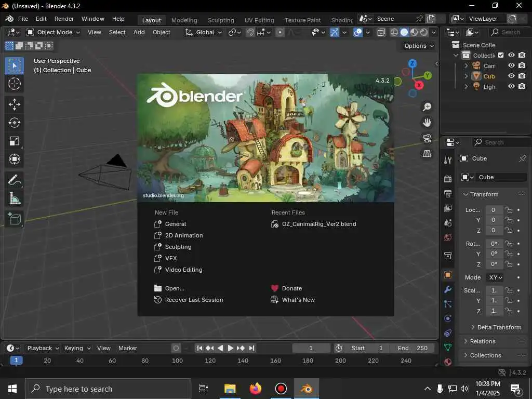Activate the Move tool
Screen dimensions: 532x399
(14, 104)
